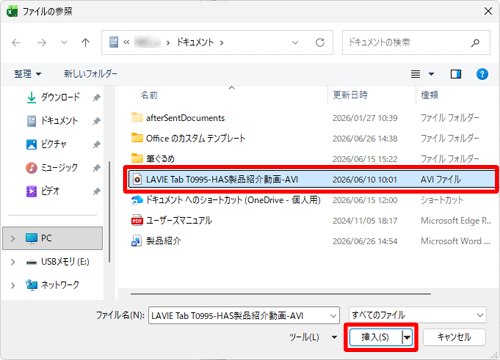Viewport: 500px width, 360px height.
Task: Click pin icon beside ピクチャ
Action: (x=96, y=144)
